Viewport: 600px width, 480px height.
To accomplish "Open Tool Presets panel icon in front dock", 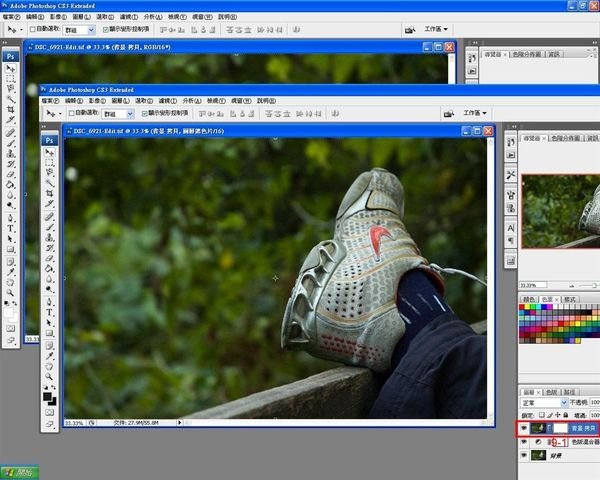I will [511, 175].
